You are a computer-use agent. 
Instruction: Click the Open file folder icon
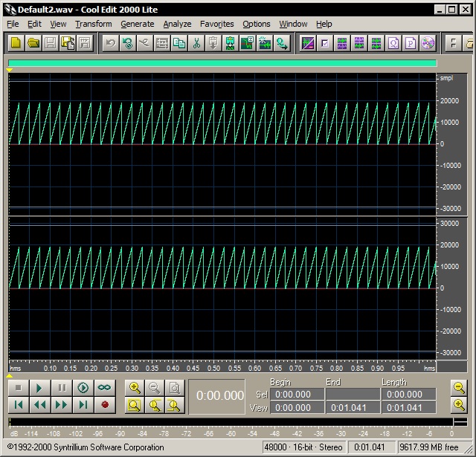pyautogui.click(x=33, y=43)
